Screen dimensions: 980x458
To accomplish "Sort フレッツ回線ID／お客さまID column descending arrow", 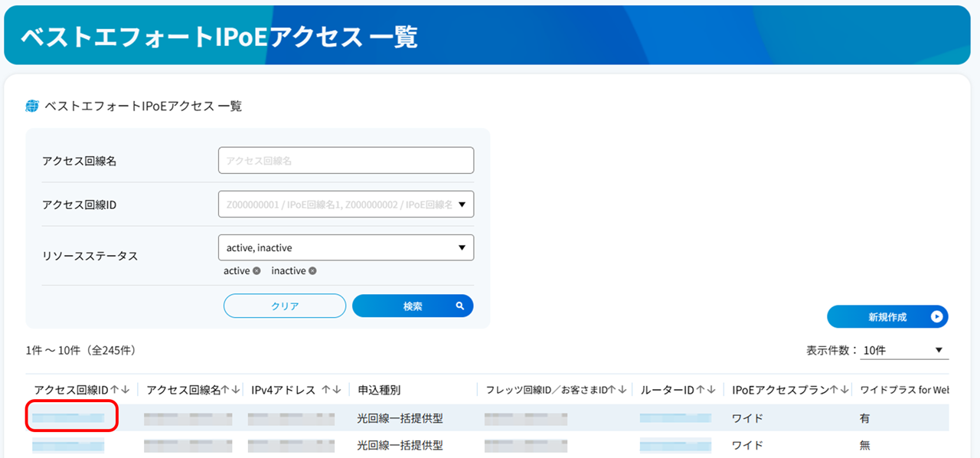I will point(622,390).
